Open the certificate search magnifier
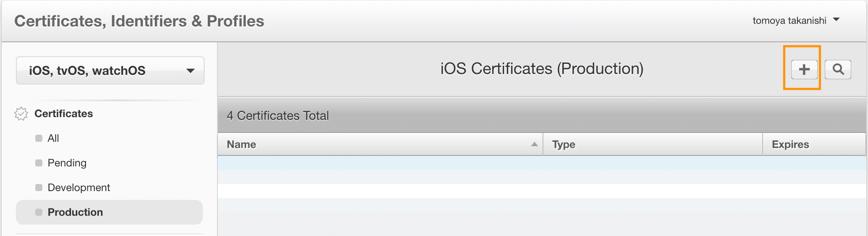868x236 pixels. (838, 70)
